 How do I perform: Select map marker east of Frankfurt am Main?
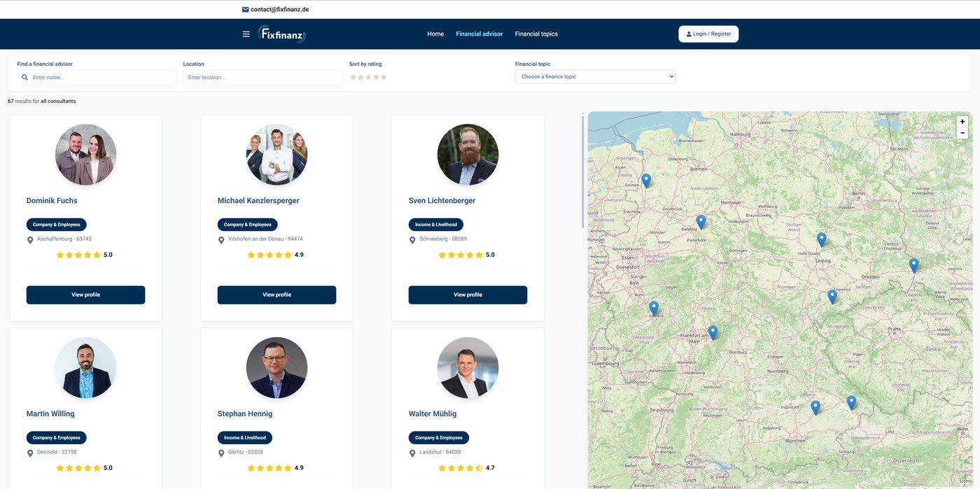point(713,332)
